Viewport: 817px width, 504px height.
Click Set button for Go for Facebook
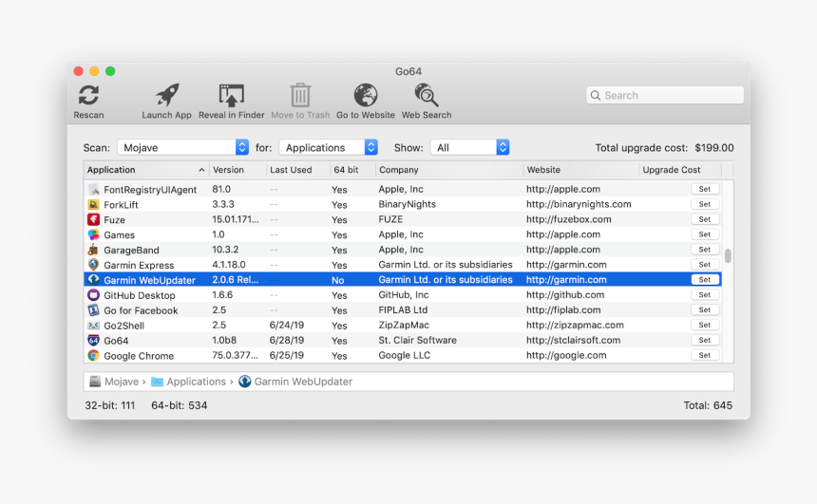[705, 309]
